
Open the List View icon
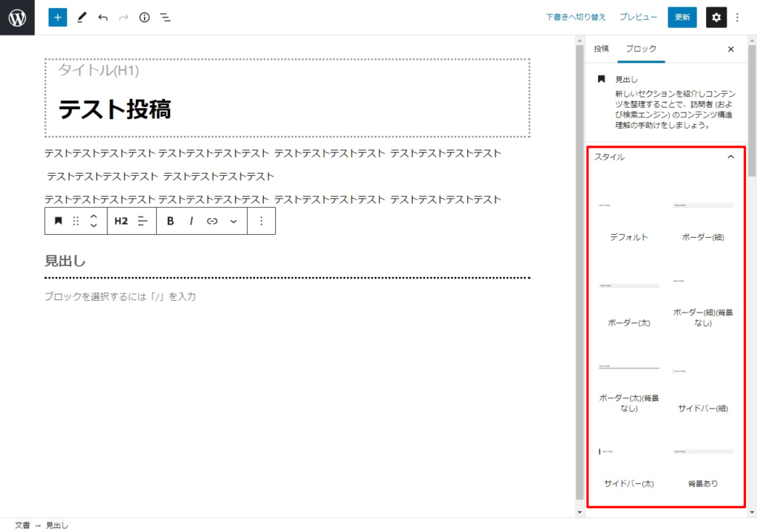166,17
